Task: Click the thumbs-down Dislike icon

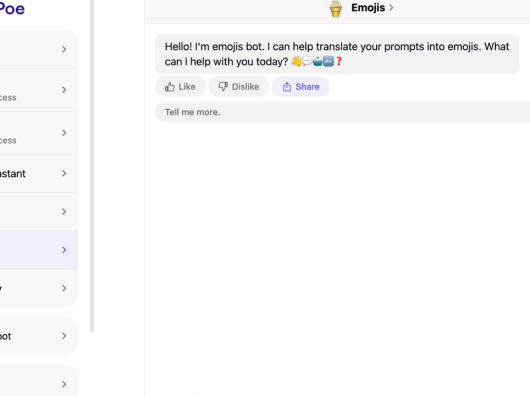Action: tap(223, 87)
